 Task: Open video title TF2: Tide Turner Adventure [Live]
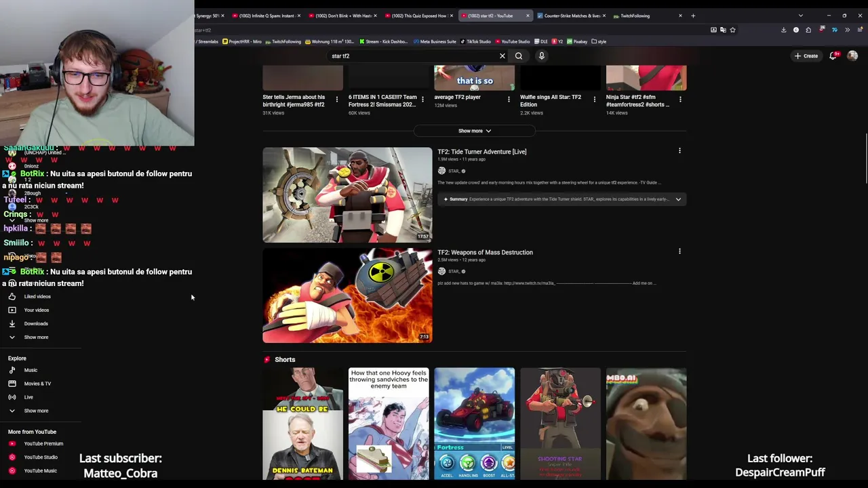tap(481, 152)
